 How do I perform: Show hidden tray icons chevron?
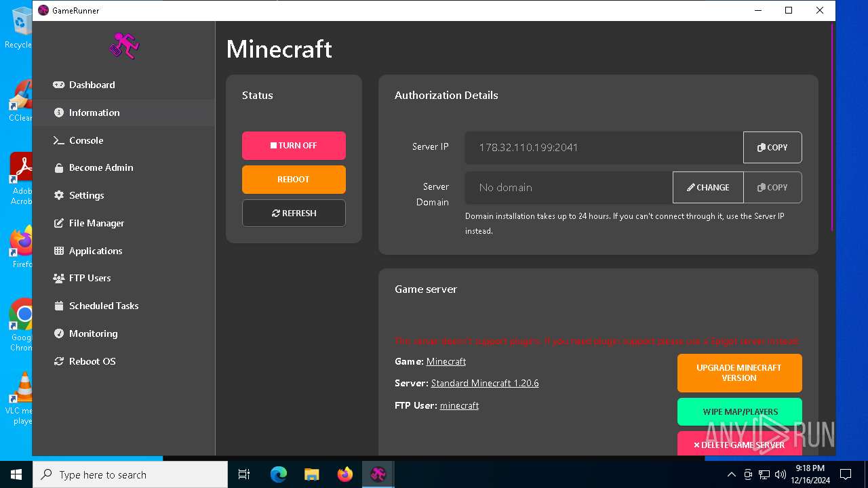(731, 474)
